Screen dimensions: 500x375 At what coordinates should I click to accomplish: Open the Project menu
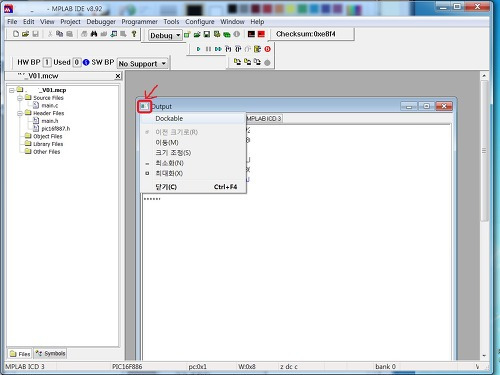click(x=70, y=22)
